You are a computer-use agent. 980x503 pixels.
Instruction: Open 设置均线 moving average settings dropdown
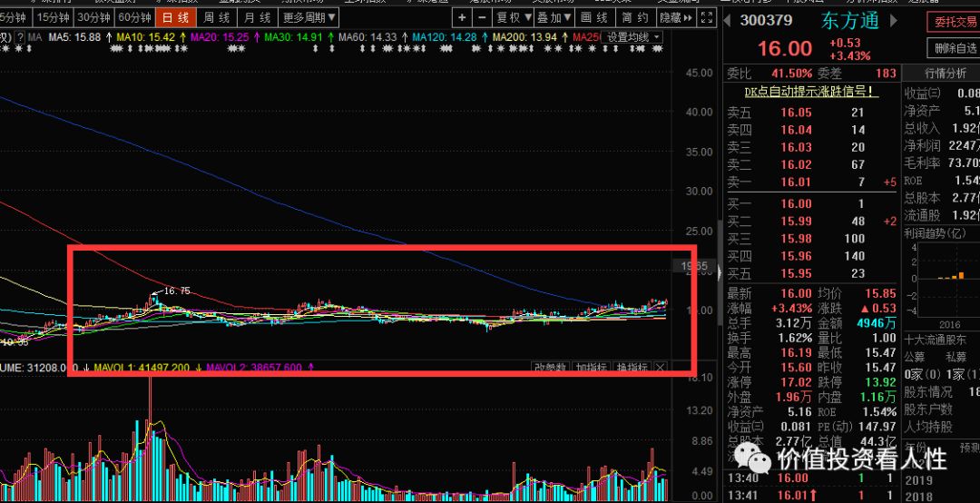click(x=632, y=37)
